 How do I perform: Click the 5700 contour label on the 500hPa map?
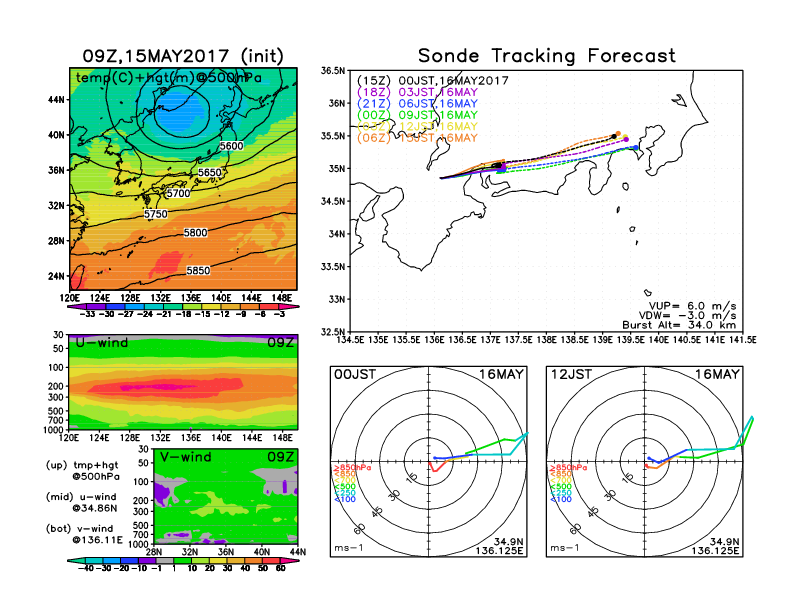177,193
